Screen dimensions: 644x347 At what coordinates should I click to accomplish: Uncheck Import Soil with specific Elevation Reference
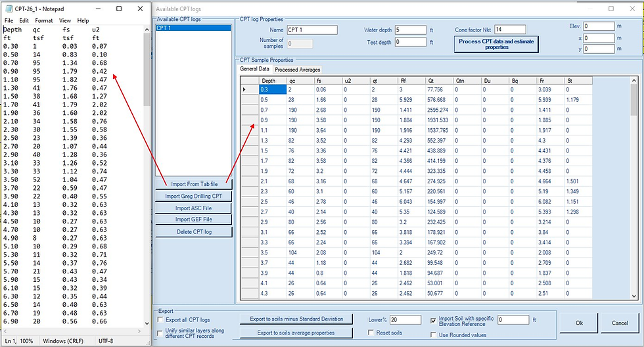(x=432, y=320)
